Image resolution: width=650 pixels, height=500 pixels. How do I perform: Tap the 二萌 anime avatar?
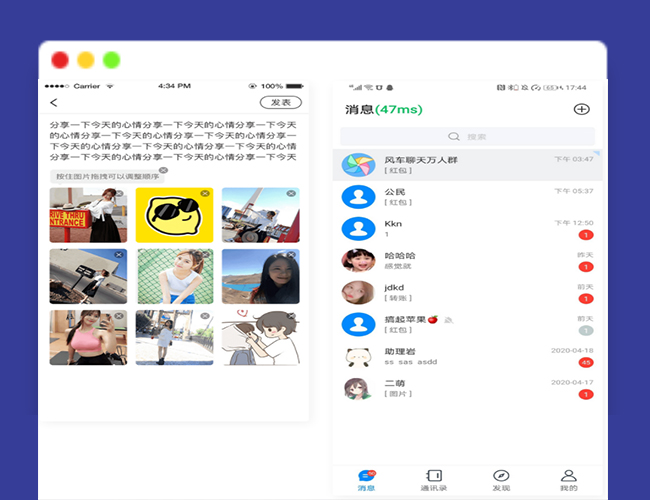pyautogui.click(x=358, y=388)
